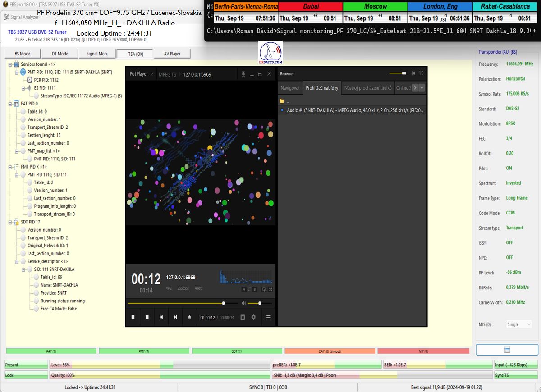Stop playback in PotPlayer

click(x=147, y=317)
